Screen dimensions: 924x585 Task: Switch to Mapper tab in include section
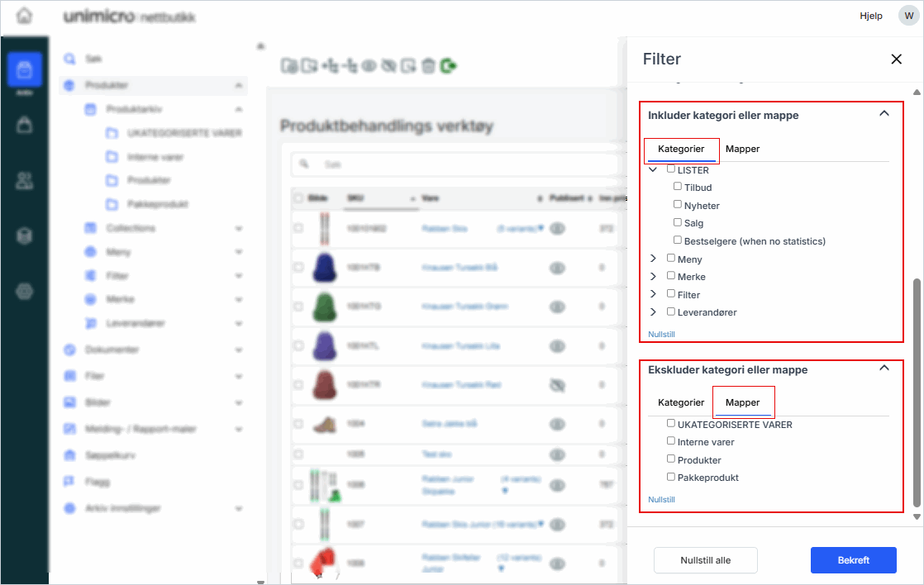(x=742, y=149)
